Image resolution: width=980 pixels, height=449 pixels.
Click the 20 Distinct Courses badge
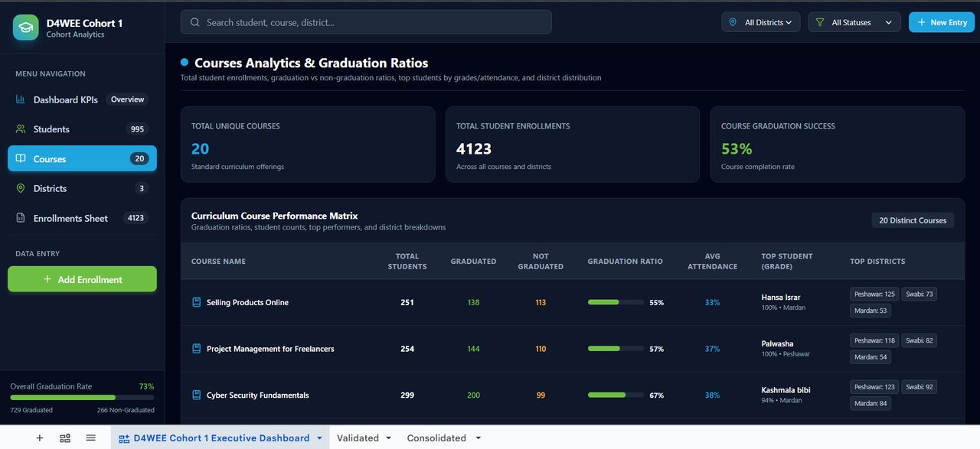(x=913, y=220)
